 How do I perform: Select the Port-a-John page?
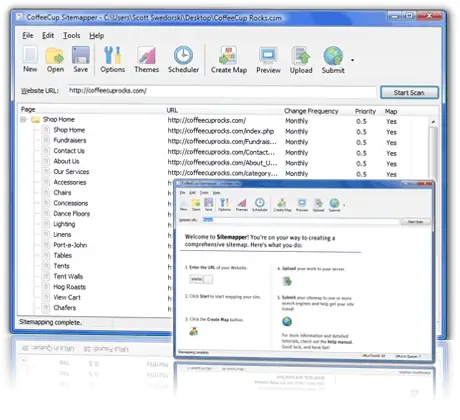[70, 245]
